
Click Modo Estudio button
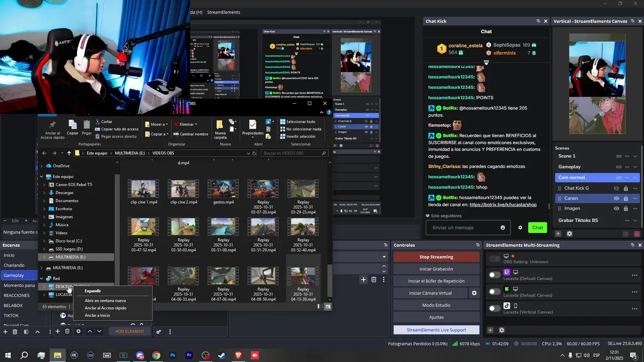click(436, 305)
